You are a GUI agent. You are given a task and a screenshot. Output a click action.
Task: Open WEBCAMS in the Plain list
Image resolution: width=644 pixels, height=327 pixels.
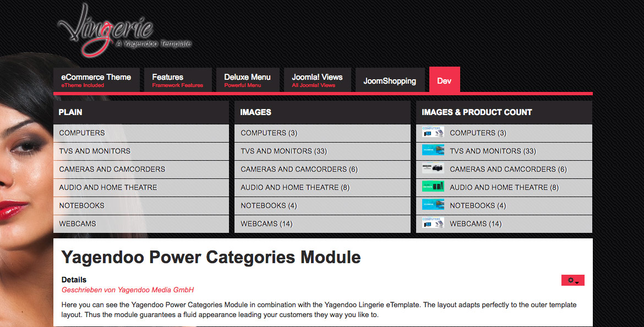tap(141, 224)
